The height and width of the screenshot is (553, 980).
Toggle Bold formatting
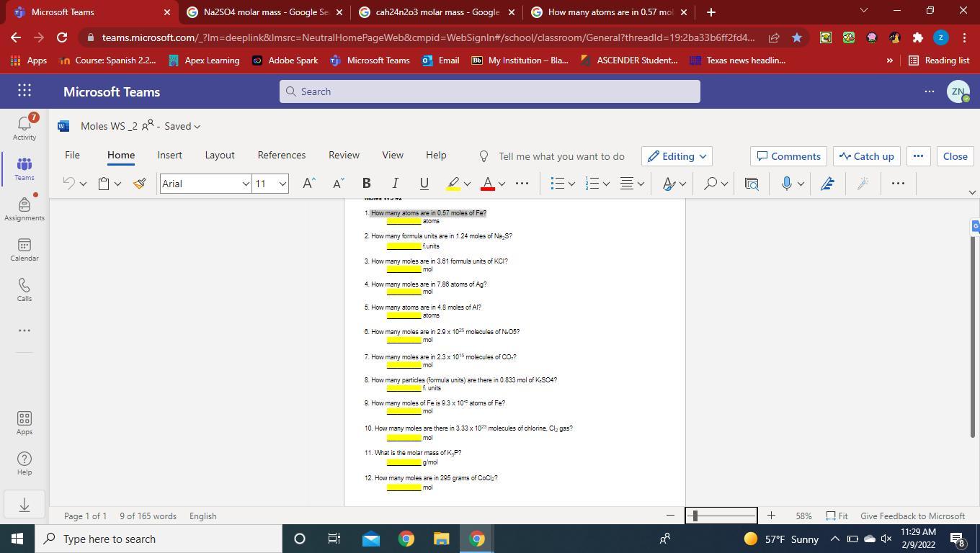click(x=366, y=184)
